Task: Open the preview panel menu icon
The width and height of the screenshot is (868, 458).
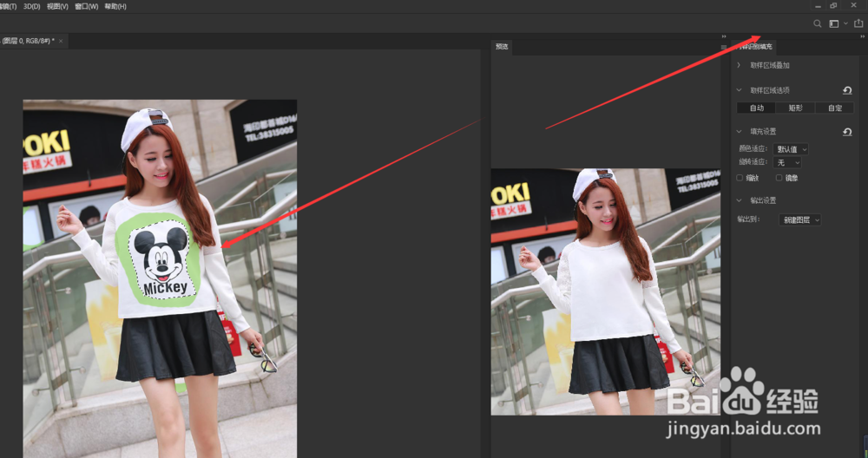Action: pos(724,47)
